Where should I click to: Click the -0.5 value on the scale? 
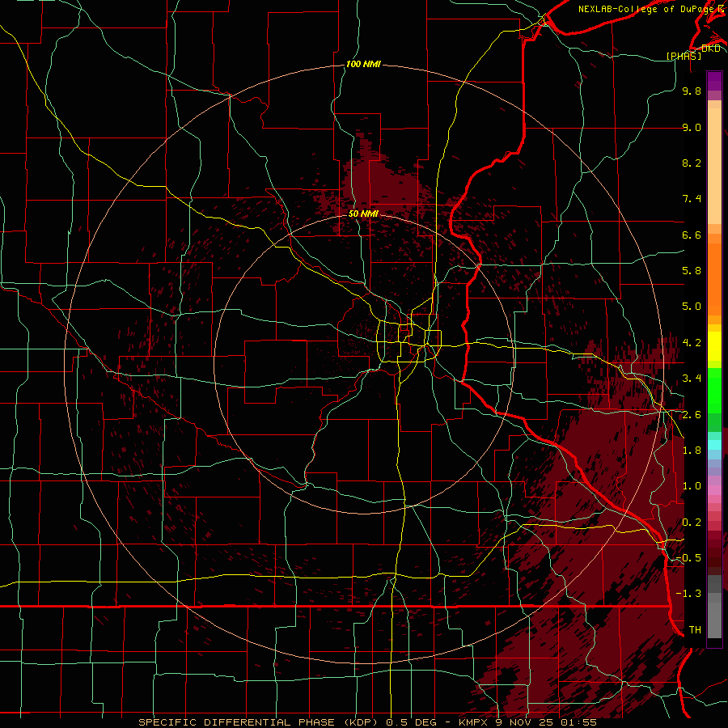click(689, 558)
